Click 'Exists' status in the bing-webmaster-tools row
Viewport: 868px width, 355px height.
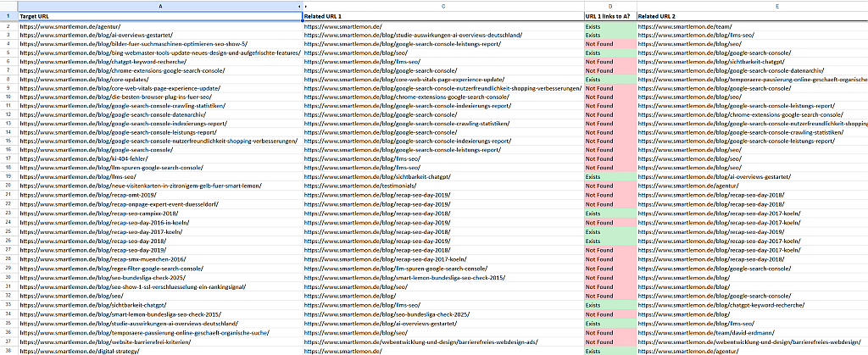click(x=610, y=53)
